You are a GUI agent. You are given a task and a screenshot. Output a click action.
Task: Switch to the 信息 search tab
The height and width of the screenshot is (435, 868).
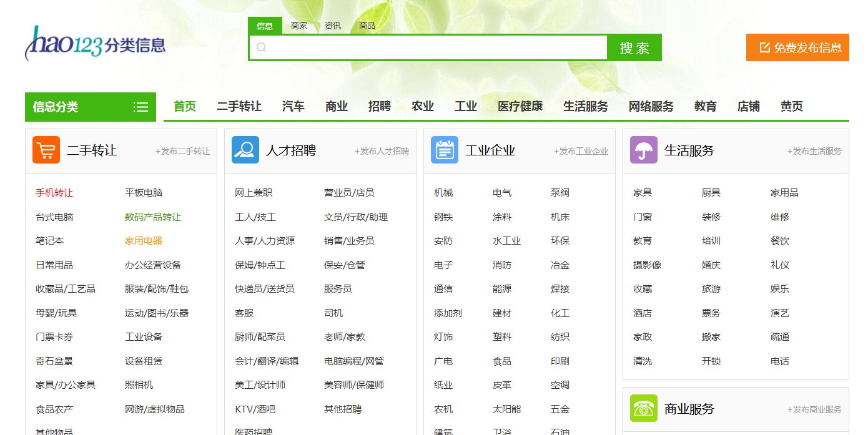[265, 26]
